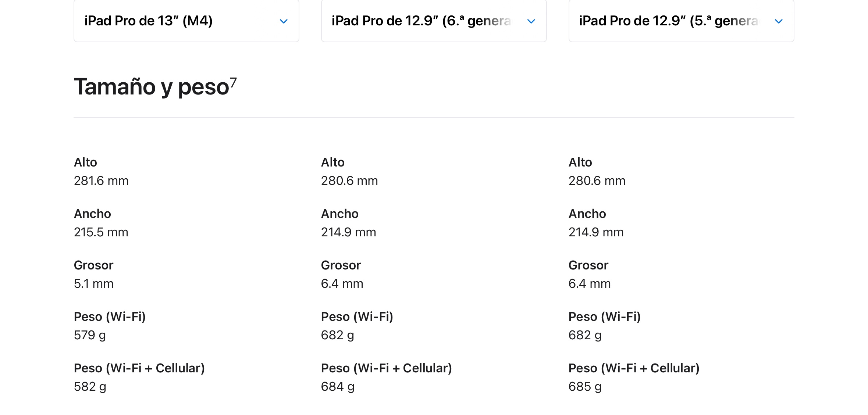This screenshot has width=868, height=415.
Task: Click the 582 g Wi-Fi + Cellular weight
Action: [x=90, y=387]
